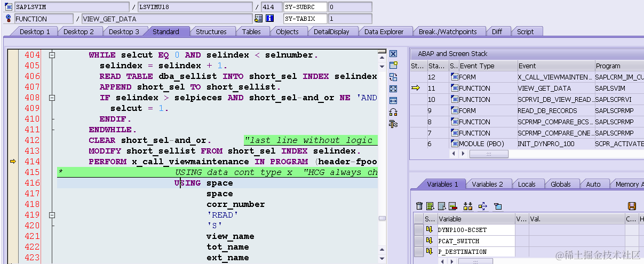The image size is (644, 264).
Task: Close the source code tool
Action: point(393,54)
